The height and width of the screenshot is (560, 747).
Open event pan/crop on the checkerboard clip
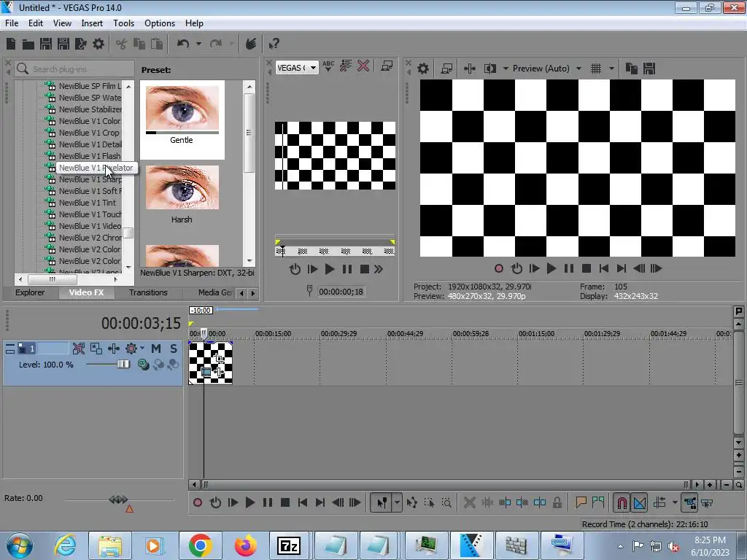(220, 358)
